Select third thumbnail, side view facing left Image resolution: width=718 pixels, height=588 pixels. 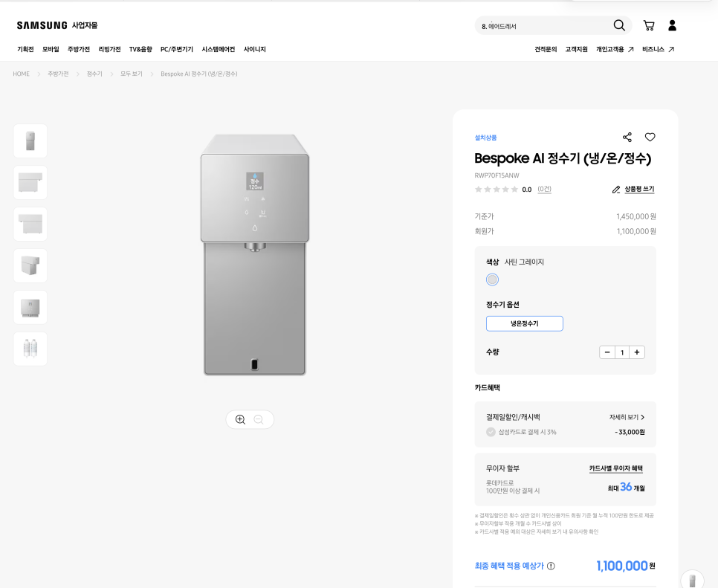(30, 224)
